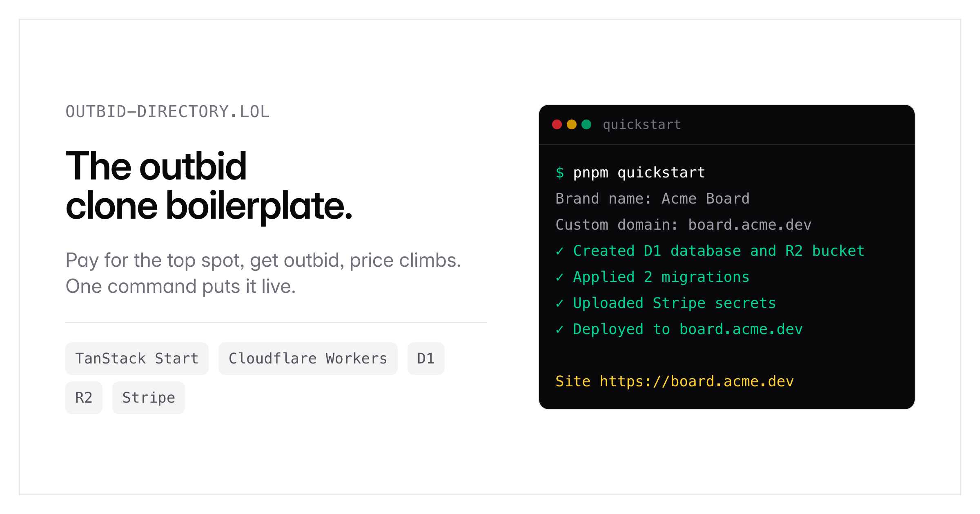Click checkmark beside Applied 2 migrations
980x514 pixels.
(x=560, y=277)
